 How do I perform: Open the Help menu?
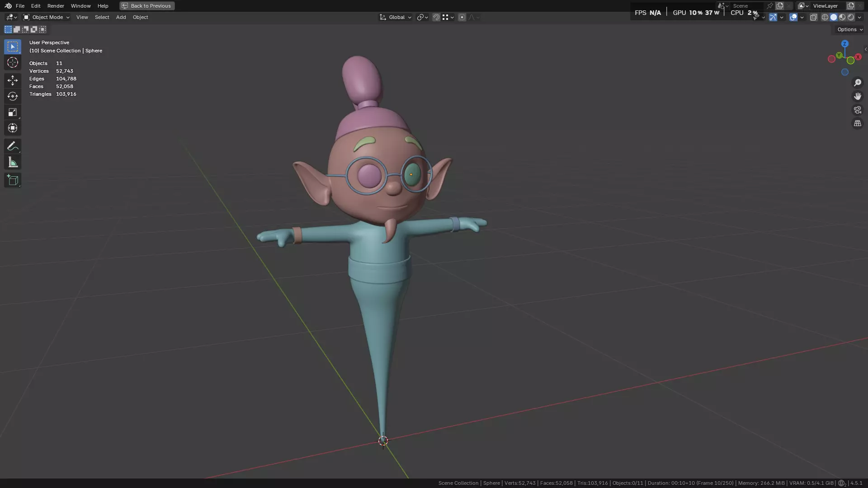click(103, 6)
